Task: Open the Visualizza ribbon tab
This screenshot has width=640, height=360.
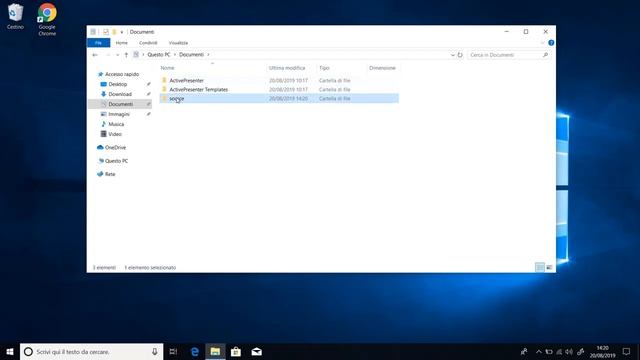Action: click(x=178, y=43)
